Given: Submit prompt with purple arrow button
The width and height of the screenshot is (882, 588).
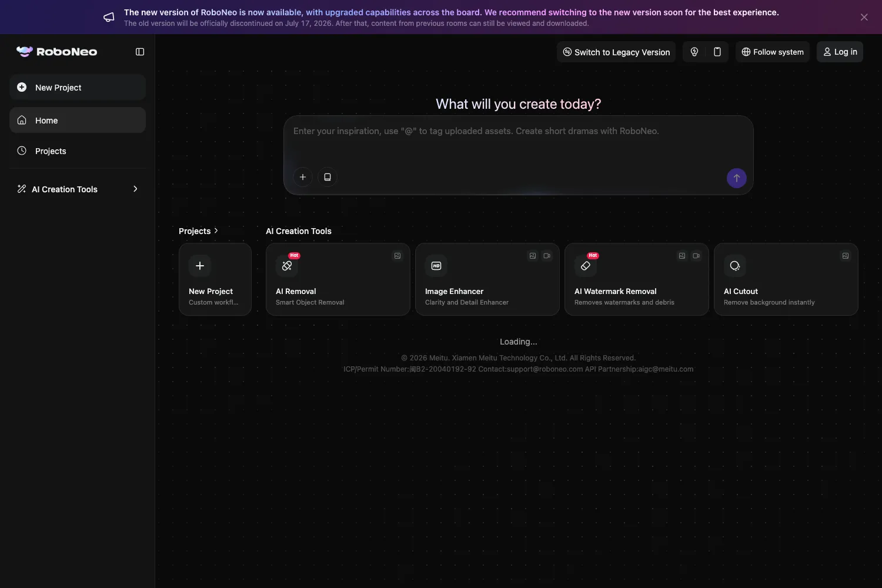Looking at the screenshot, I should point(737,178).
